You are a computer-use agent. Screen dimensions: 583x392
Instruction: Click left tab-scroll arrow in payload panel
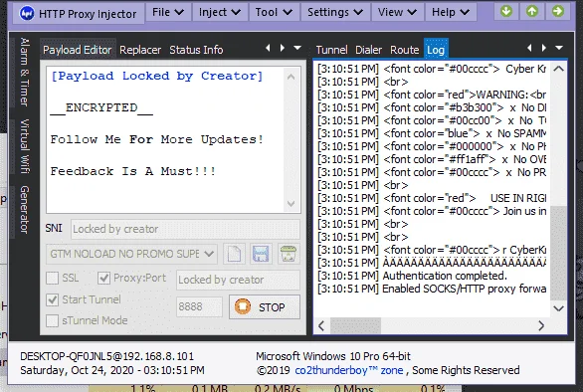click(268, 48)
